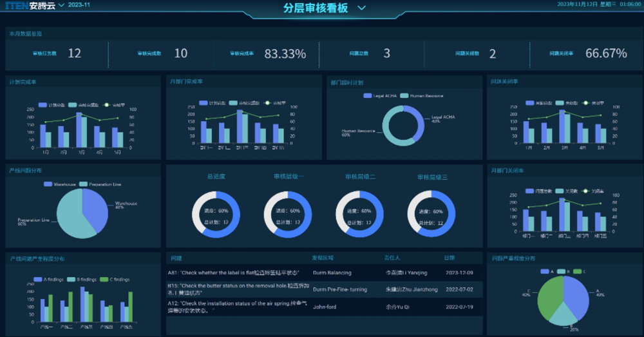Screen dimensions: 644x337
Task: Click the 5月 axis label in 问题关闭率 chart
Action: (x=600, y=148)
